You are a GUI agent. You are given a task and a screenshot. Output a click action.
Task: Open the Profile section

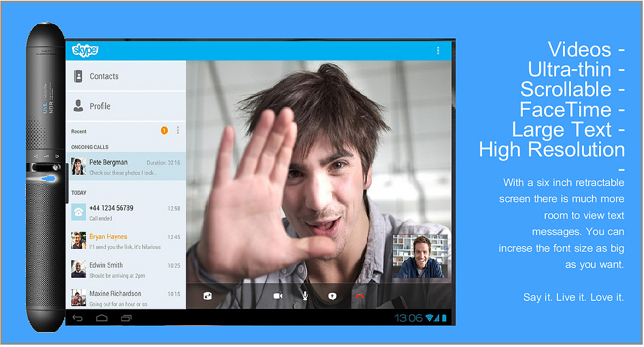(x=126, y=106)
